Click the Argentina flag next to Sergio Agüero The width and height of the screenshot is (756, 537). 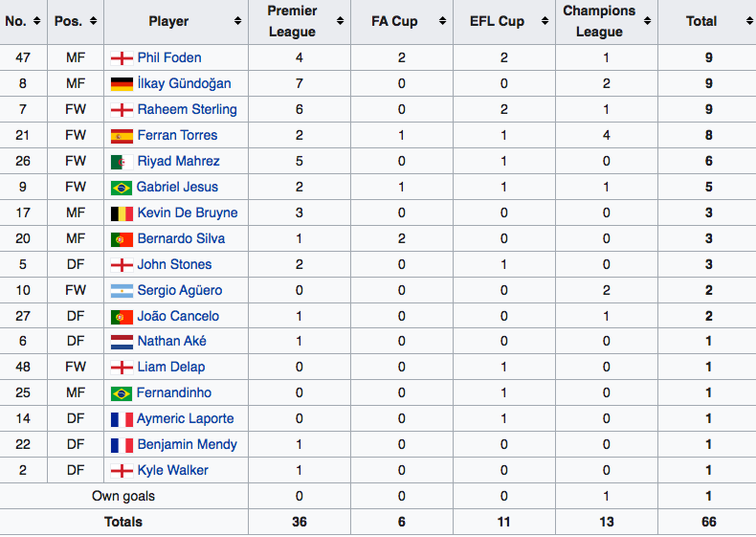(x=122, y=290)
